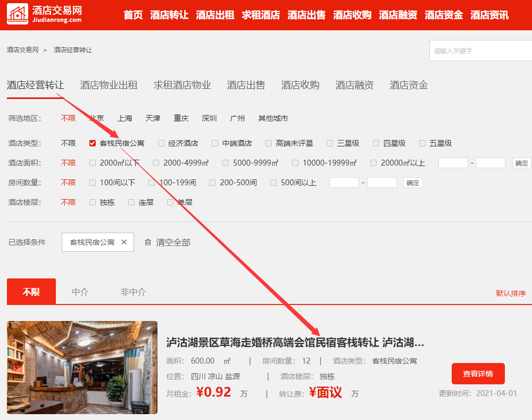Enable the 2000-4999㎡ area filter

click(x=156, y=163)
